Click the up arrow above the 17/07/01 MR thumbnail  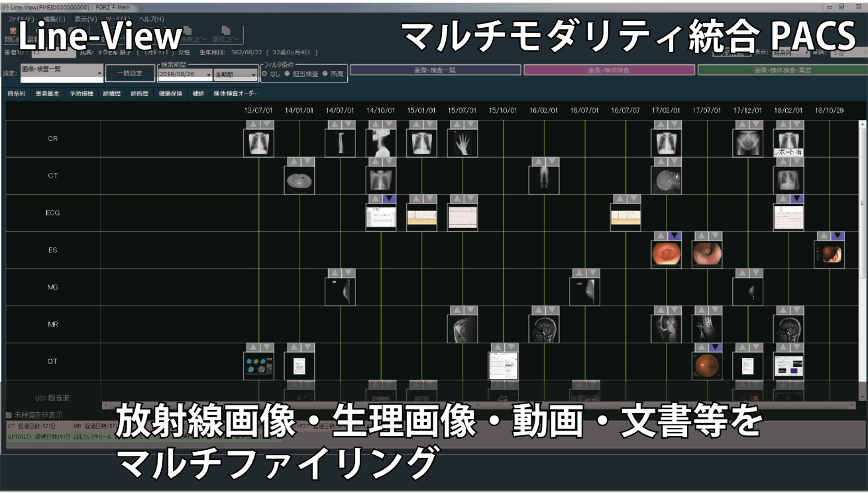pos(702,309)
